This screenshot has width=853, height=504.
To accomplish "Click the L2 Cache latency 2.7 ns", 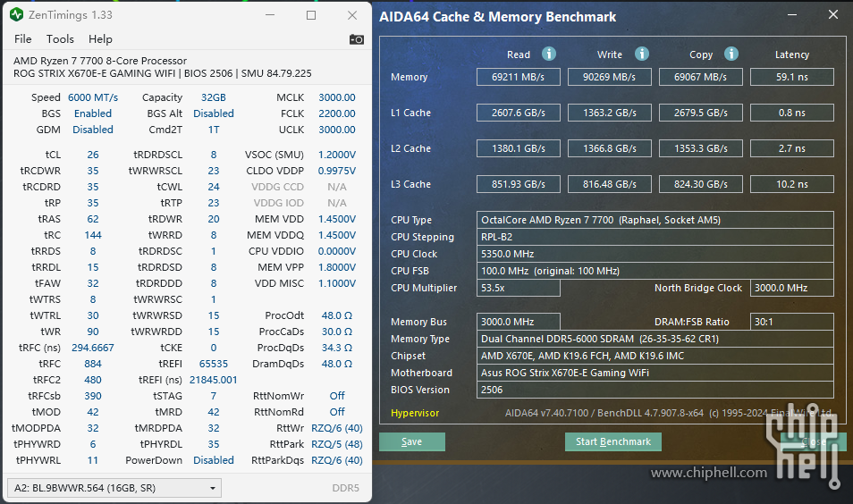I will [792, 148].
